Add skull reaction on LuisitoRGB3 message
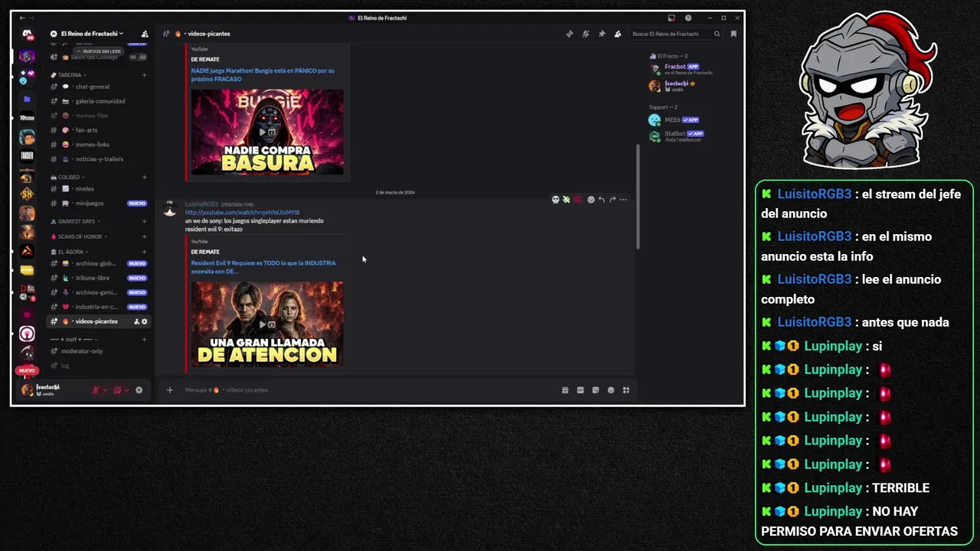The width and height of the screenshot is (980, 551). point(556,200)
